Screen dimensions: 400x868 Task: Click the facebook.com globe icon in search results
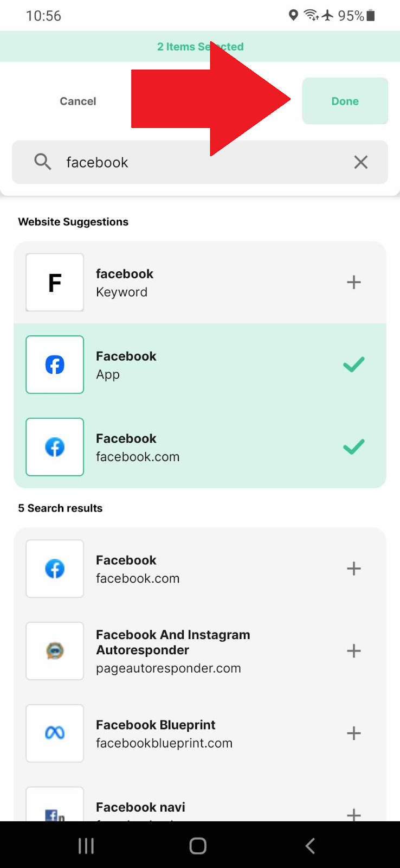(54, 569)
